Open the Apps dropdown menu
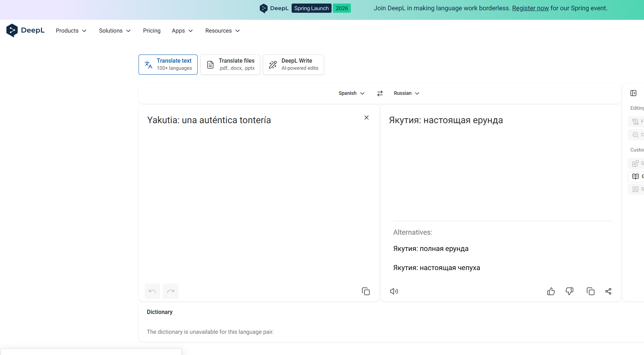644x355 pixels. click(182, 31)
